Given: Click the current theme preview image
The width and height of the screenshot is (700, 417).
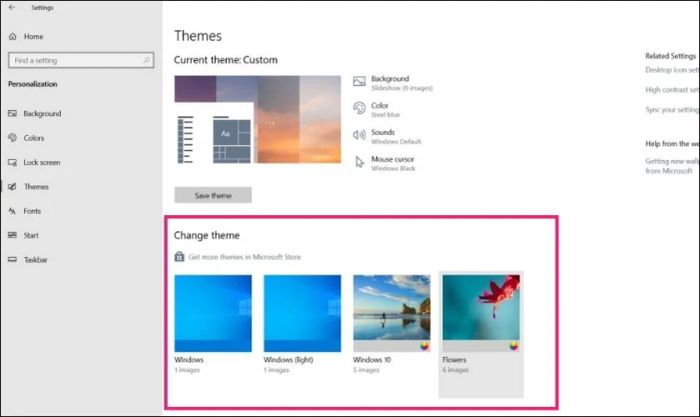Looking at the screenshot, I should (258, 119).
